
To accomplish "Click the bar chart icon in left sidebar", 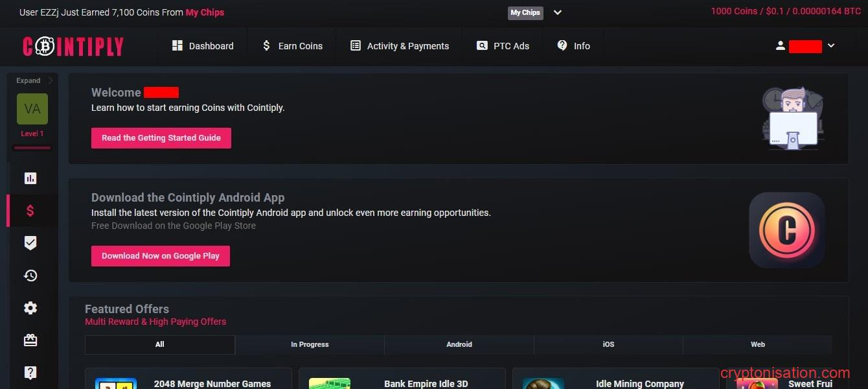I will (30, 178).
